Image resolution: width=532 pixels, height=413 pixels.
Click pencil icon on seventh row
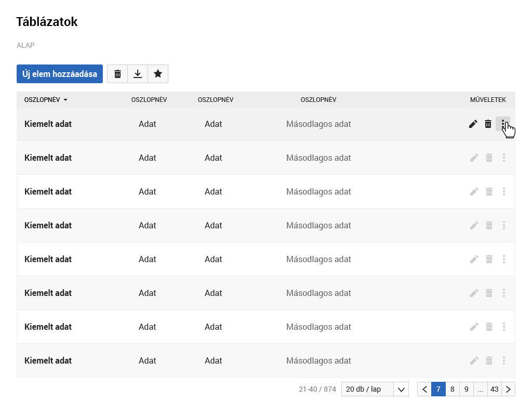(474, 327)
